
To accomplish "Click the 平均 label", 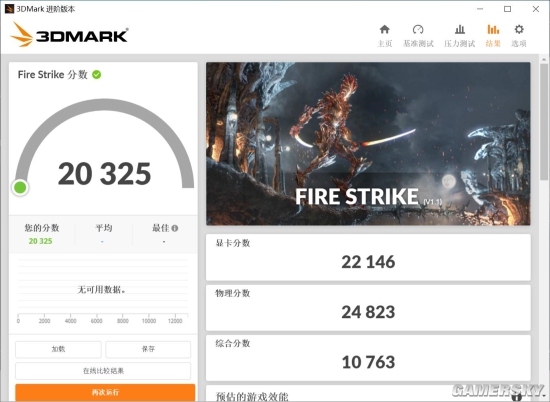I will click(x=104, y=228).
